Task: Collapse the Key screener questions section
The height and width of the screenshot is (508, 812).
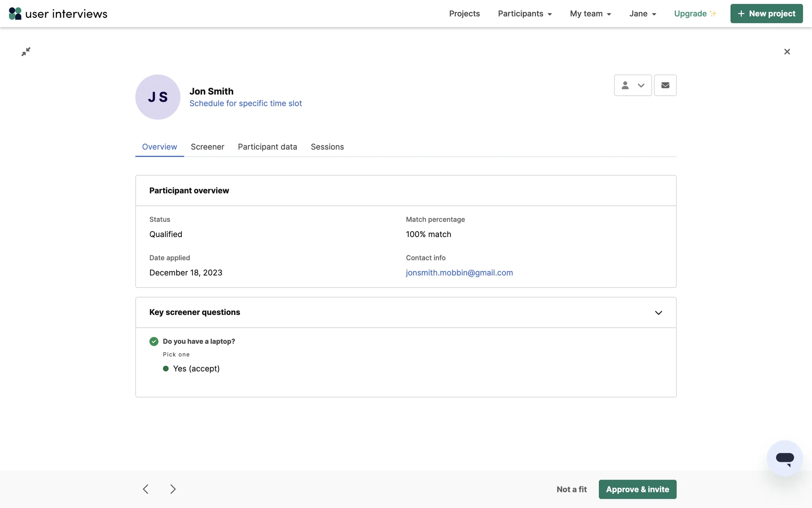Action: pos(658,312)
